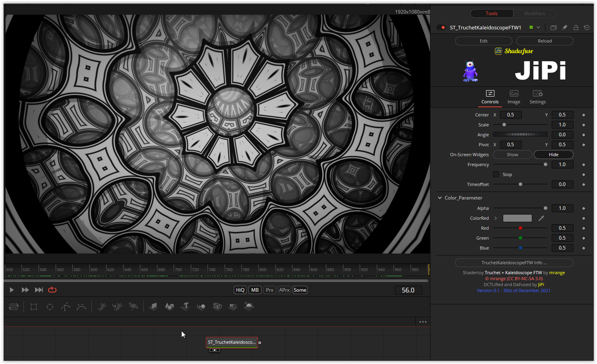This screenshot has width=597, height=364.
Task: Toggle the MB motion blur option
Action: [255, 290]
